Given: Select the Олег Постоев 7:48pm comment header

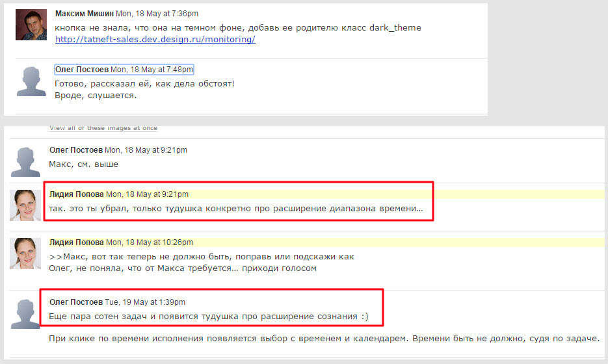Looking at the screenshot, I should pyautogui.click(x=124, y=70).
